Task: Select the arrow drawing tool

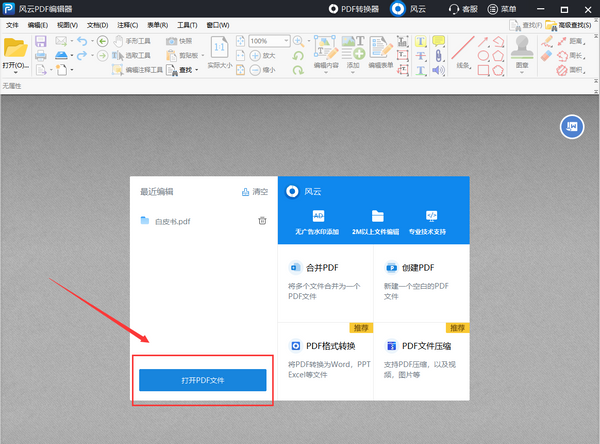Action: [483, 41]
